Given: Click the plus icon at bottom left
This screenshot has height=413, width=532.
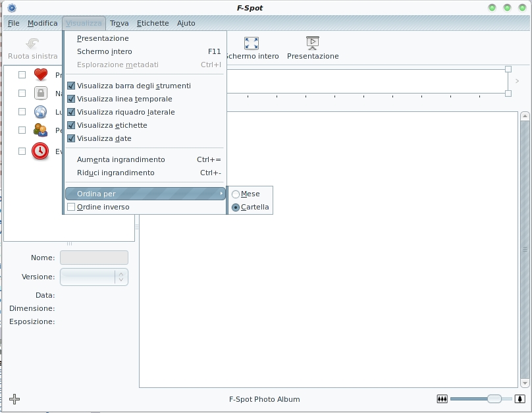Looking at the screenshot, I should (14, 399).
